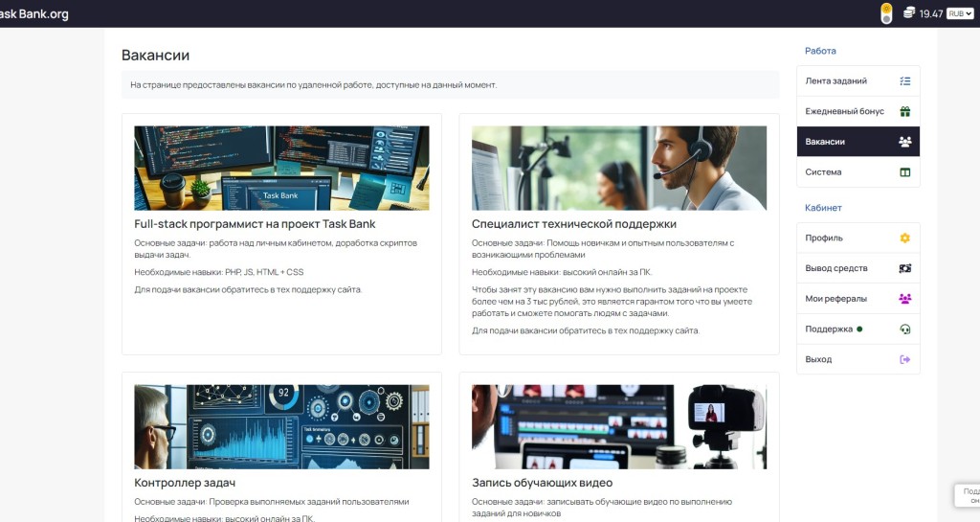Click the people icon beside Вакансии
The height and width of the screenshot is (522, 980).
click(x=904, y=142)
